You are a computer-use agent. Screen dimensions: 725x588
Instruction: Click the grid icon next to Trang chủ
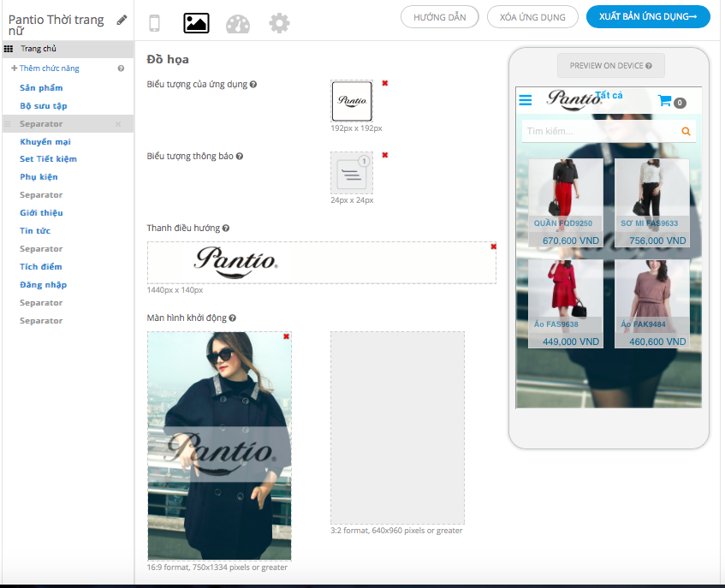tap(9, 50)
